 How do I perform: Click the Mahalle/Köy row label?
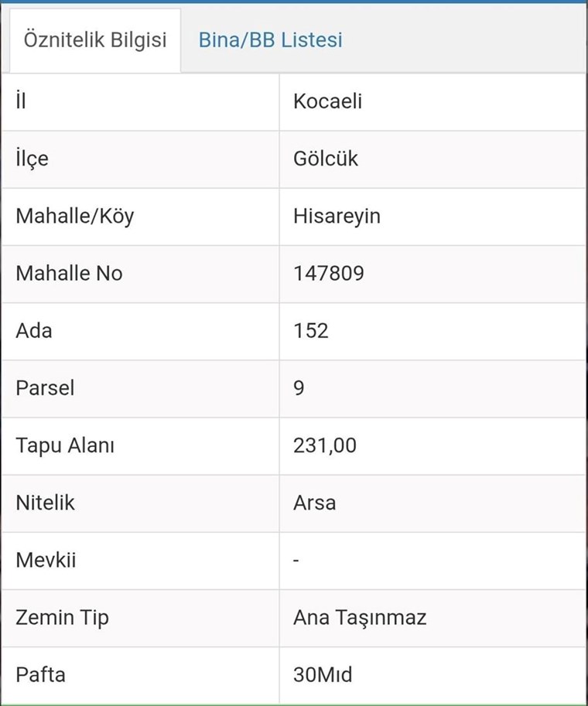point(74,216)
